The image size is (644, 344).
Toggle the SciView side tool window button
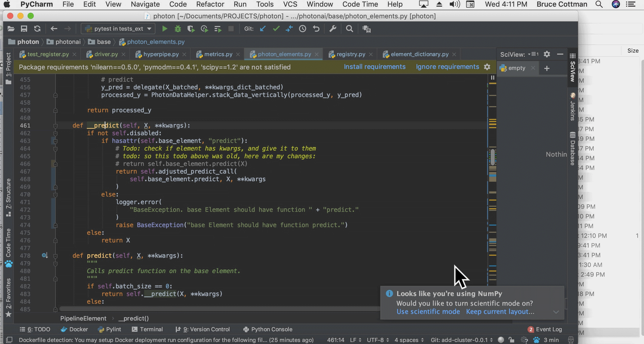point(573,68)
